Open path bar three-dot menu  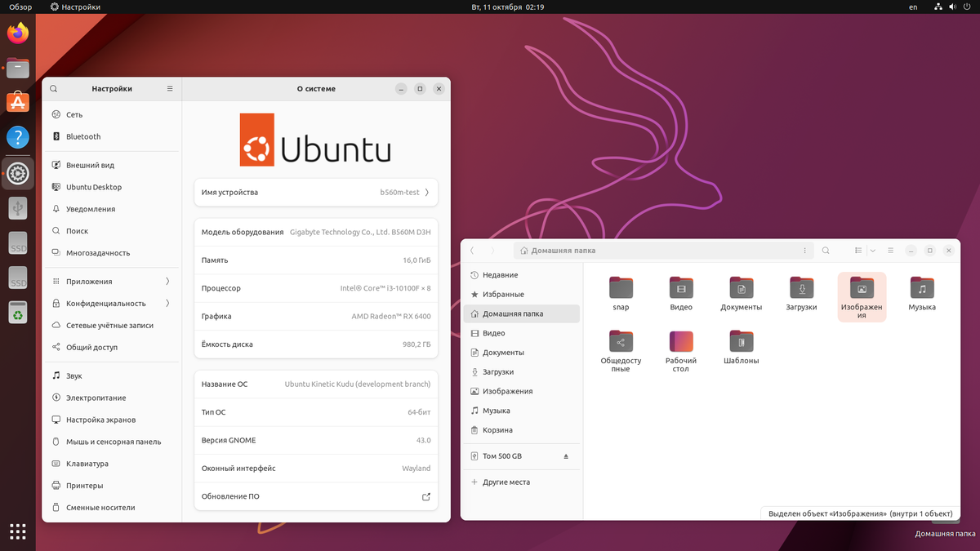pos(805,251)
